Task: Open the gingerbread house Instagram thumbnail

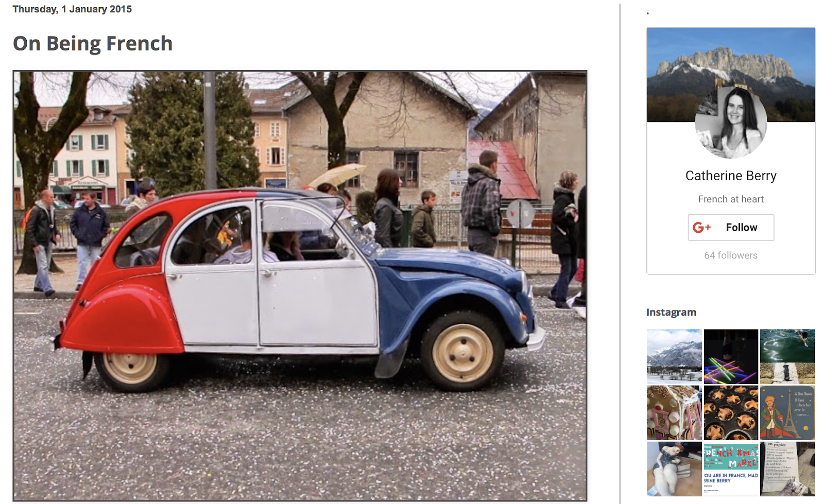Action: tap(674, 413)
